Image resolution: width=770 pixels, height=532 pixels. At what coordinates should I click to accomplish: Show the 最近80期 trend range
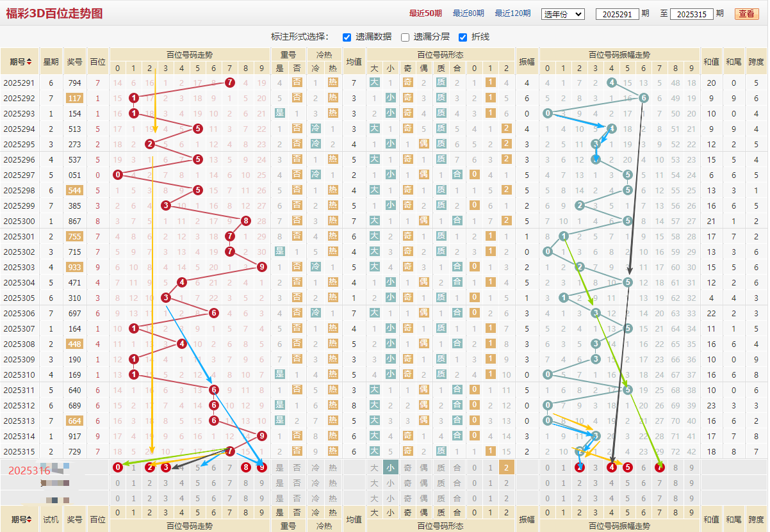pos(468,13)
